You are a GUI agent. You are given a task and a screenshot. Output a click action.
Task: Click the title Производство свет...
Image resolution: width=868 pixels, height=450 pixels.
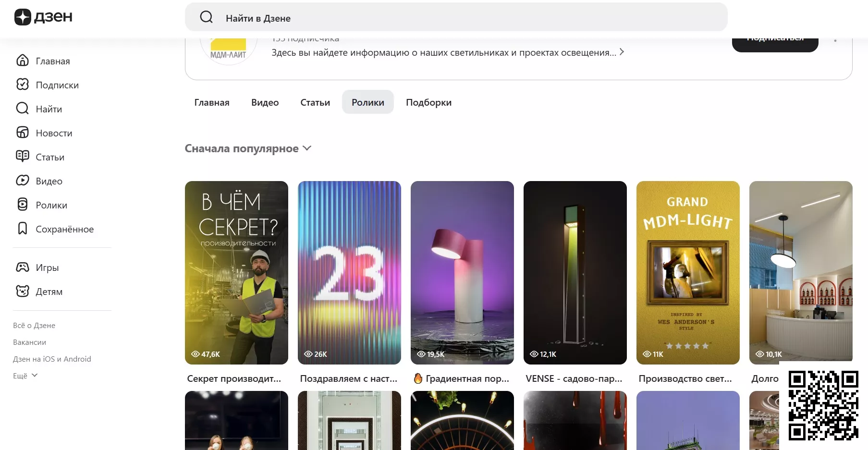pos(685,378)
